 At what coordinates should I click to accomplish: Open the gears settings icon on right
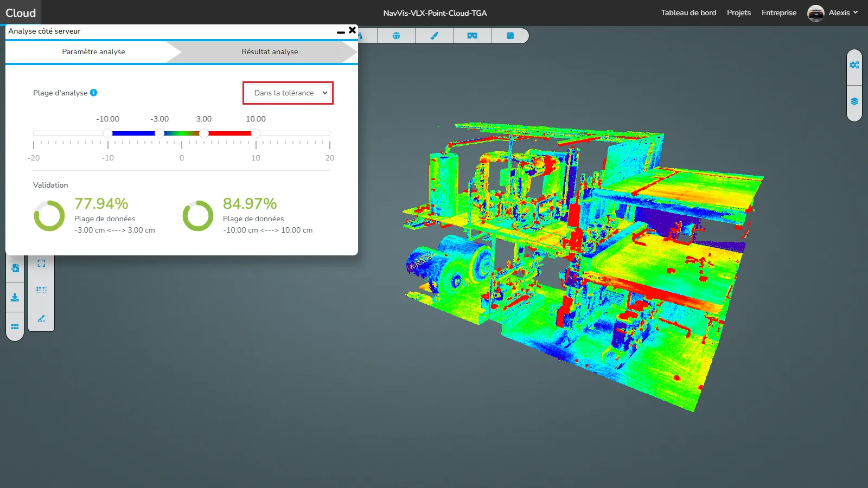[x=854, y=65]
